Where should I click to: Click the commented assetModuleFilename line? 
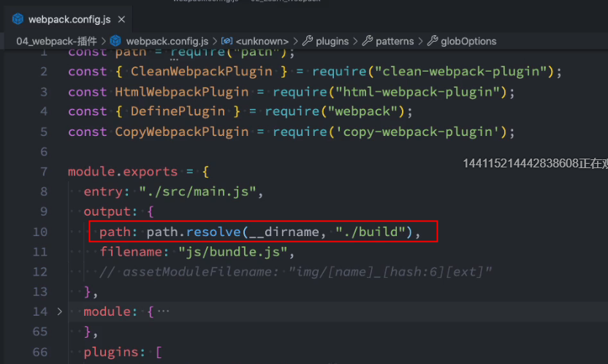click(295, 272)
